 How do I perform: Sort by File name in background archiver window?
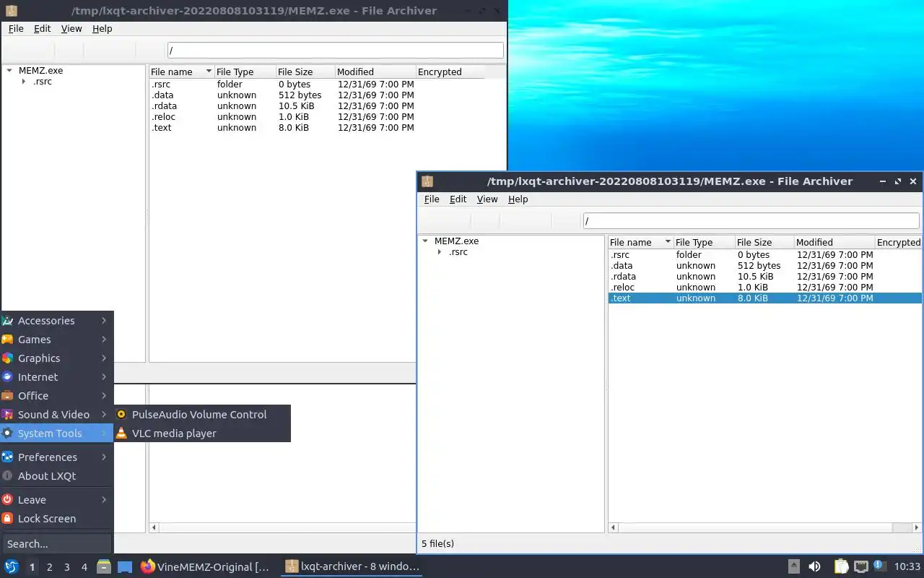[x=181, y=72]
